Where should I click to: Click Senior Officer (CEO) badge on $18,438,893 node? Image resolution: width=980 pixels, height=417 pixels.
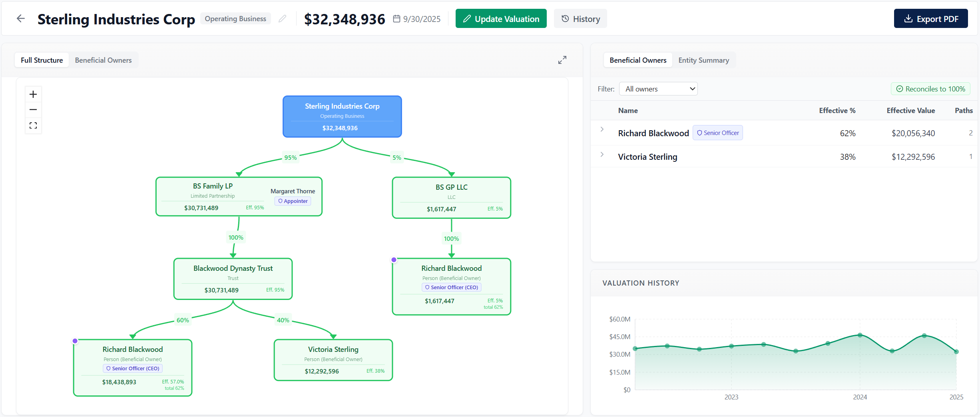(133, 368)
